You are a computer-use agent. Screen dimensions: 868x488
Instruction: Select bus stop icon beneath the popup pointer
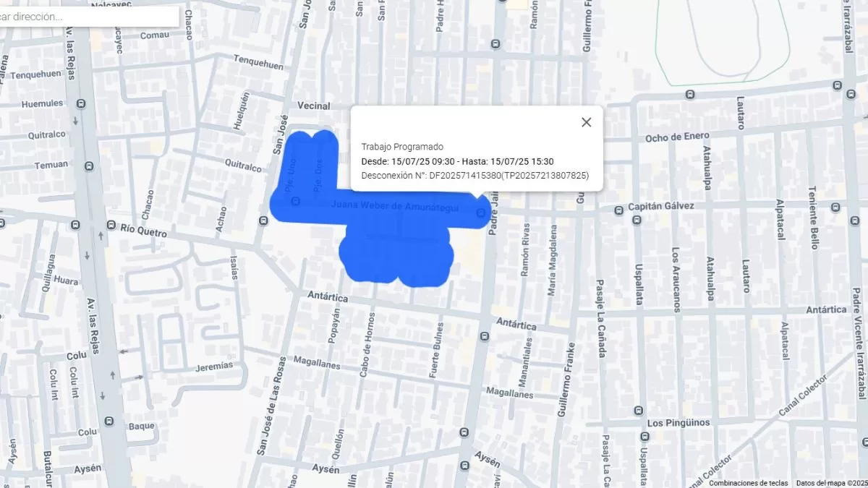pyautogui.click(x=481, y=213)
